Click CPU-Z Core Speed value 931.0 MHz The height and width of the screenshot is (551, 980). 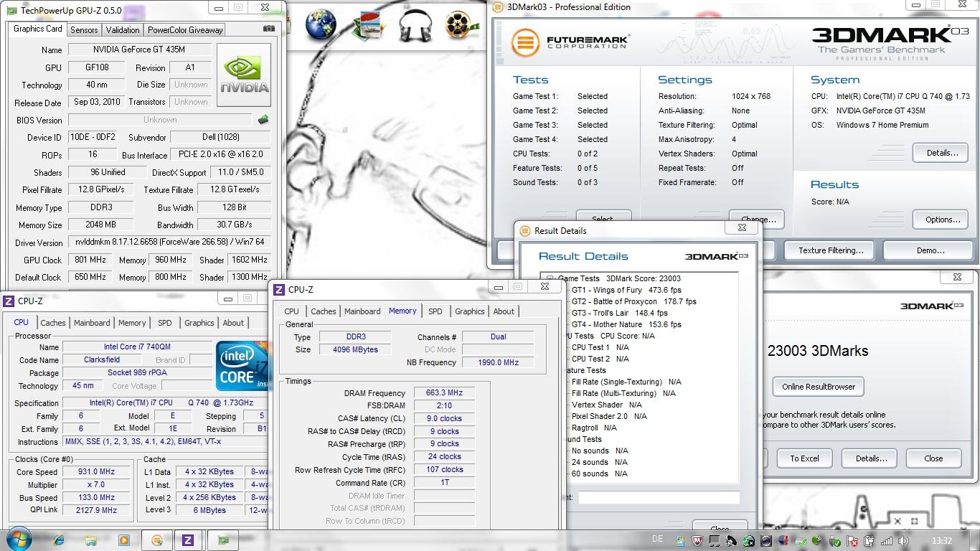98,472
